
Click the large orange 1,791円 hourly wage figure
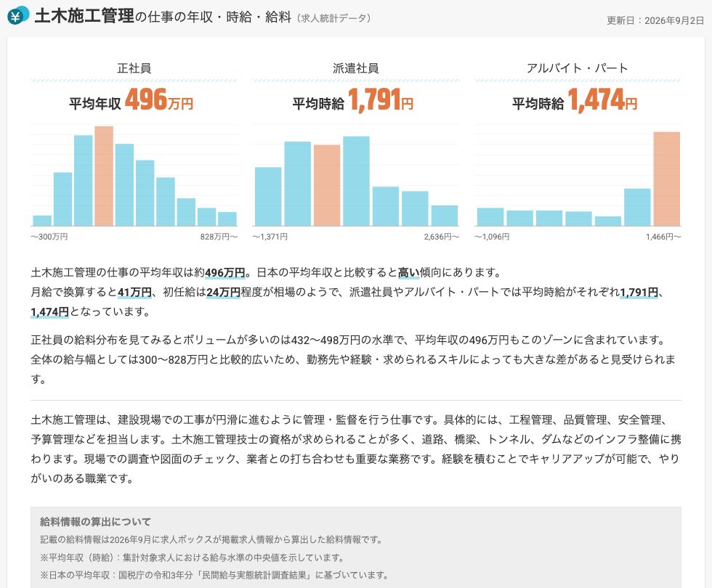[x=381, y=99]
